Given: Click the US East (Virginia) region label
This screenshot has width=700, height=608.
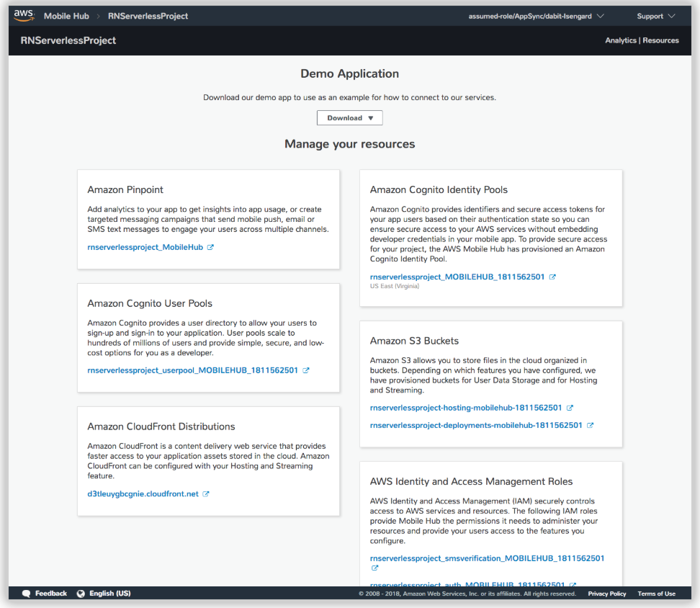Looking at the screenshot, I should (395, 286).
